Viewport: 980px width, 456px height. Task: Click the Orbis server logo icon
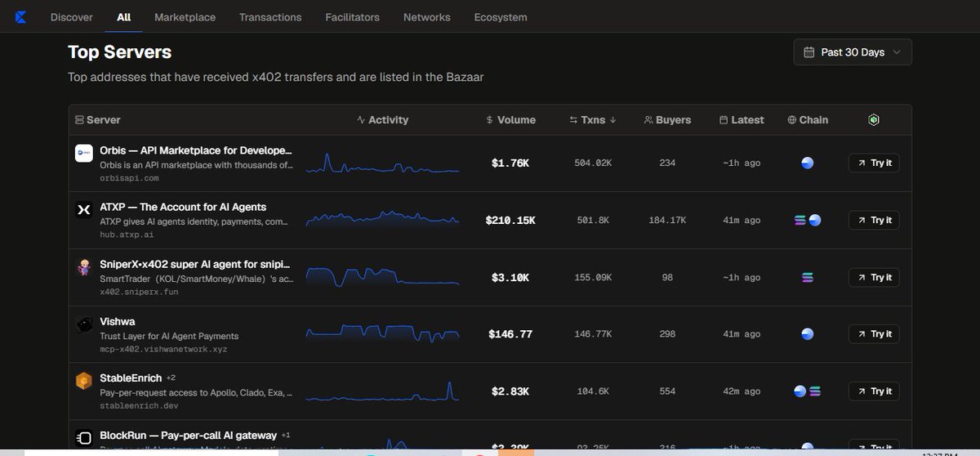tap(84, 153)
